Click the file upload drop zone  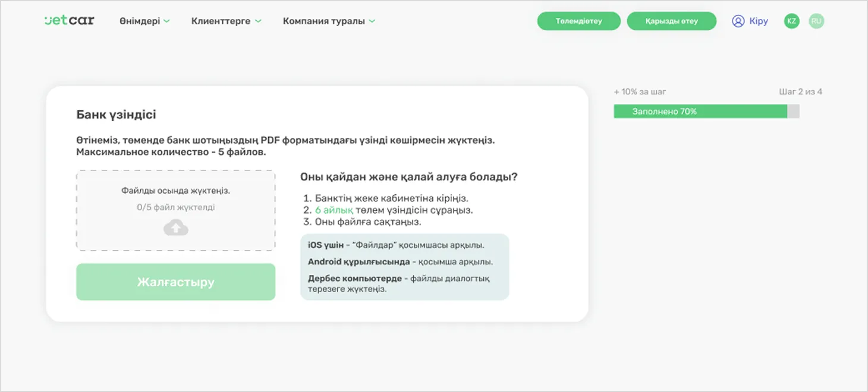click(175, 211)
